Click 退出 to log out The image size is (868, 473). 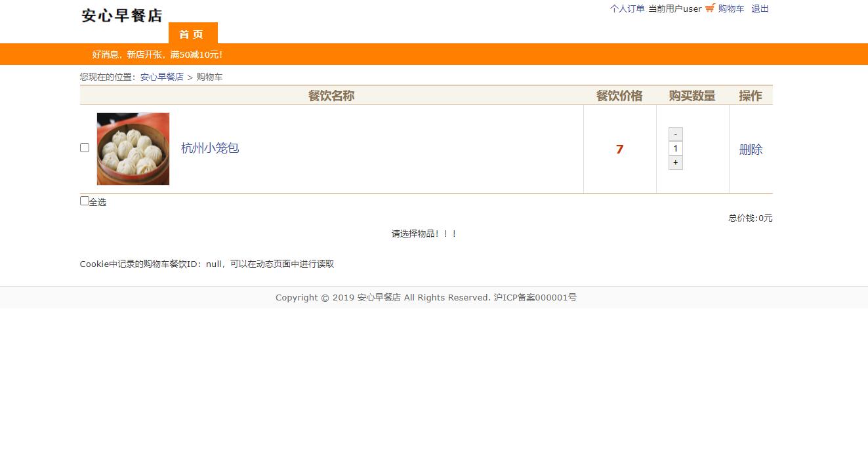pyautogui.click(x=759, y=9)
